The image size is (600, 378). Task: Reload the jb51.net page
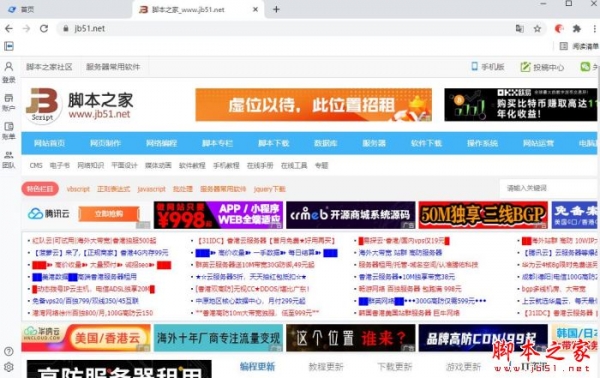(44, 28)
